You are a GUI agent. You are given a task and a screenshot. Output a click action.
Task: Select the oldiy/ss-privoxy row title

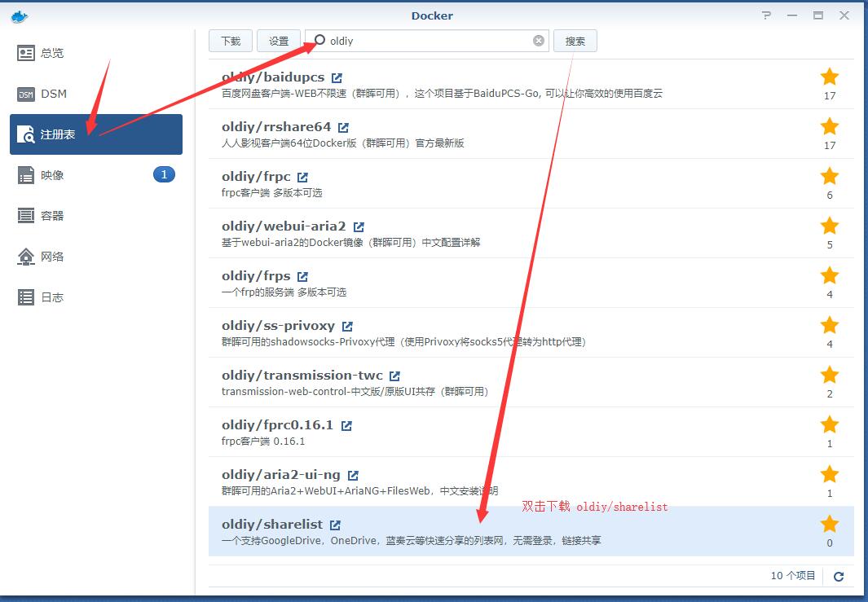[x=278, y=326]
